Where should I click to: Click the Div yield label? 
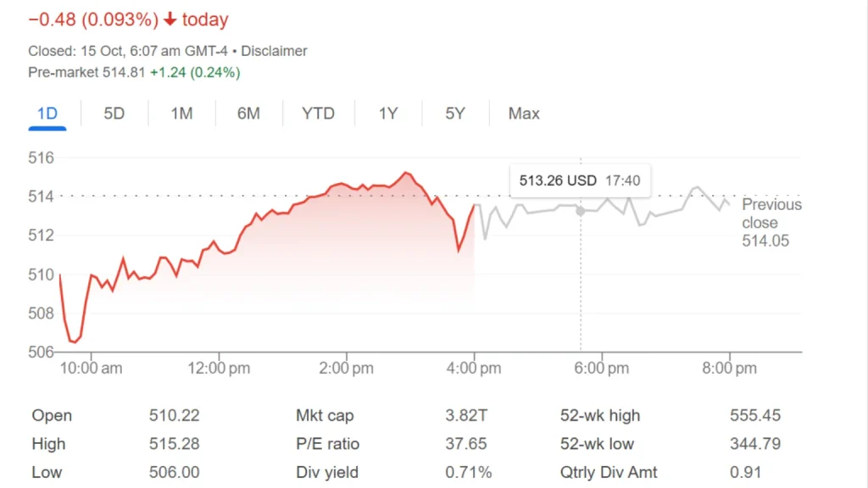coord(327,473)
